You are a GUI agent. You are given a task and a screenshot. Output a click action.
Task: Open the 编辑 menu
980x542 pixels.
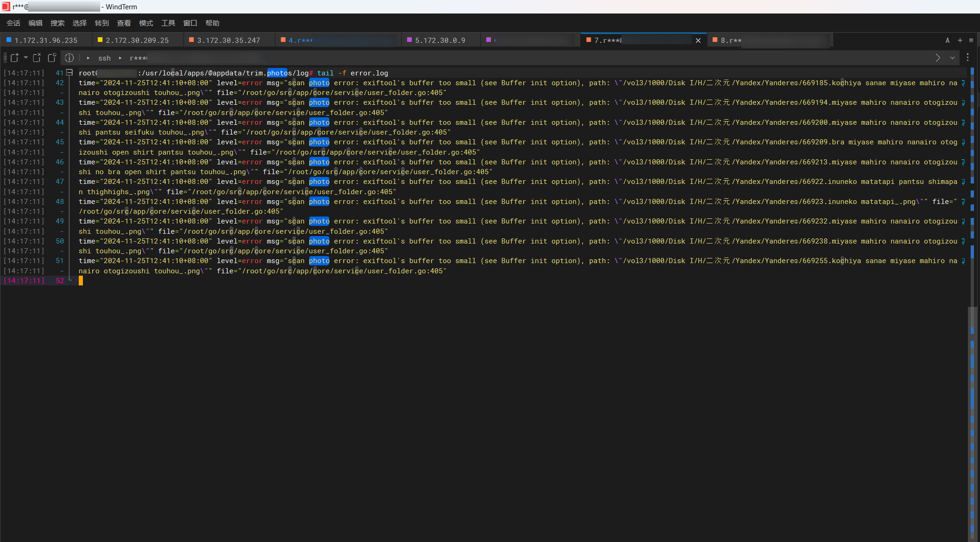(35, 23)
